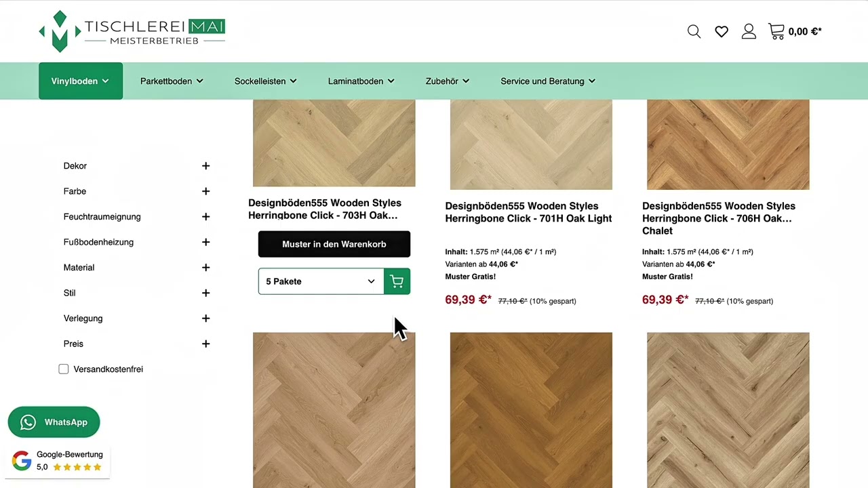
Task: Expand the Dekor filter
Action: (x=205, y=166)
